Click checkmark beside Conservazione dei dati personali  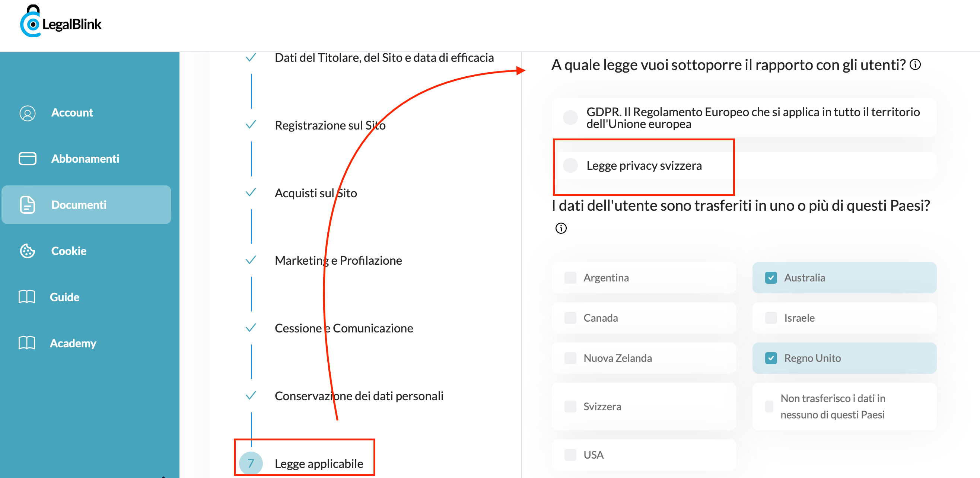coord(251,395)
